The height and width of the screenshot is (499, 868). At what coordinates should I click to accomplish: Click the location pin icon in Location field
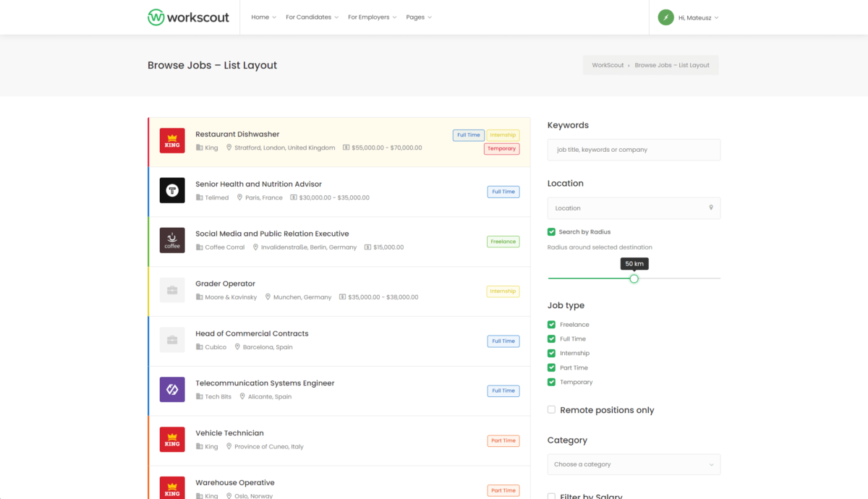711,208
